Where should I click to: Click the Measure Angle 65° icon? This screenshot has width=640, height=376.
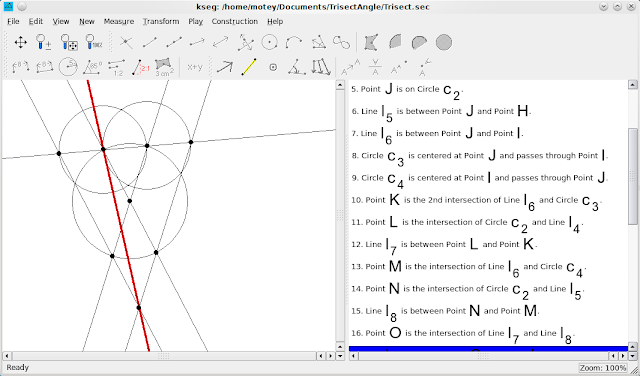click(93, 67)
